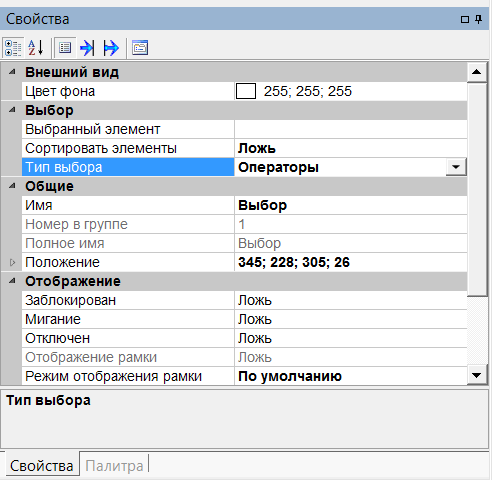493x480 pixels.
Task: Select the Сортировать элементы property
Action: coord(128,148)
